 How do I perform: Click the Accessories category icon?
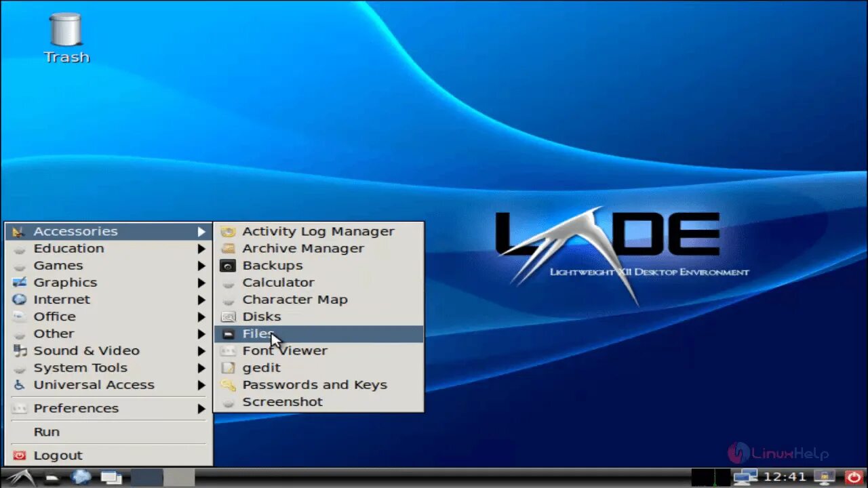[x=18, y=231]
